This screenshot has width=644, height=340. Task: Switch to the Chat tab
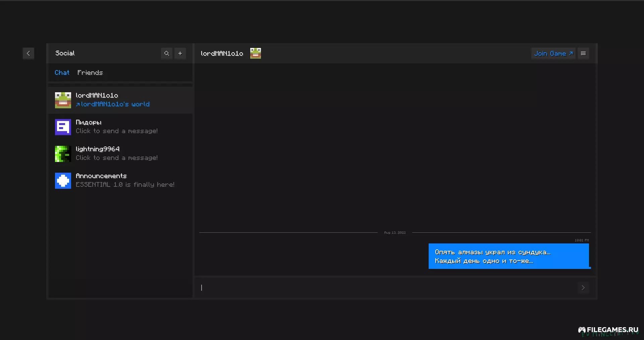[62, 73]
